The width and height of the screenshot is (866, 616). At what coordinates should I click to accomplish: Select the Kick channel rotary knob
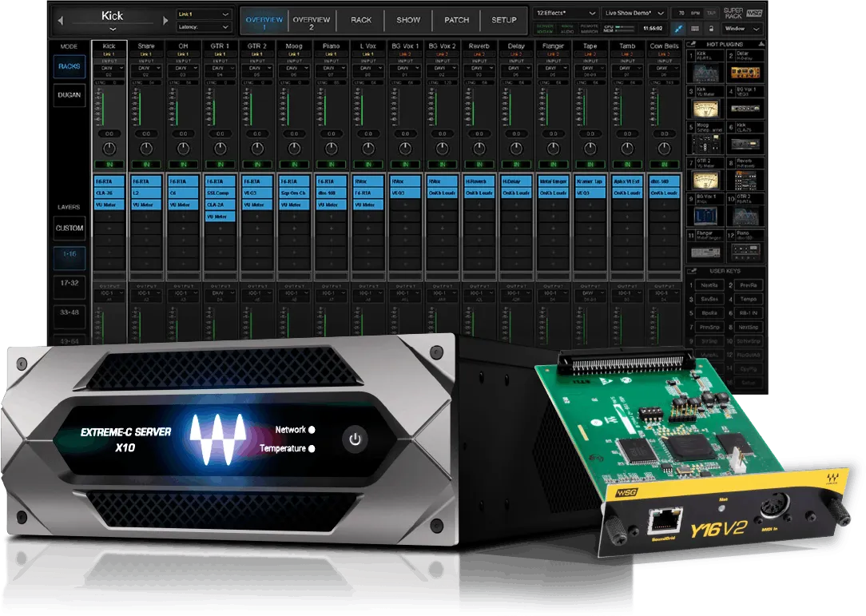pos(109,148)
